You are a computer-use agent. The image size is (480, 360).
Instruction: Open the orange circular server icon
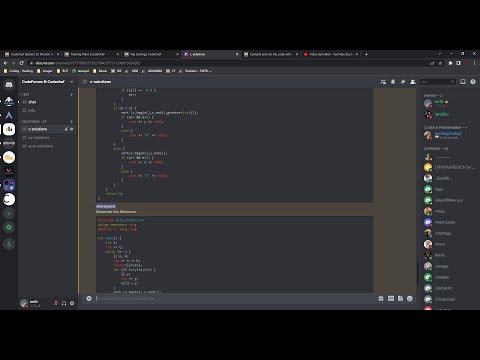(9, 157)
